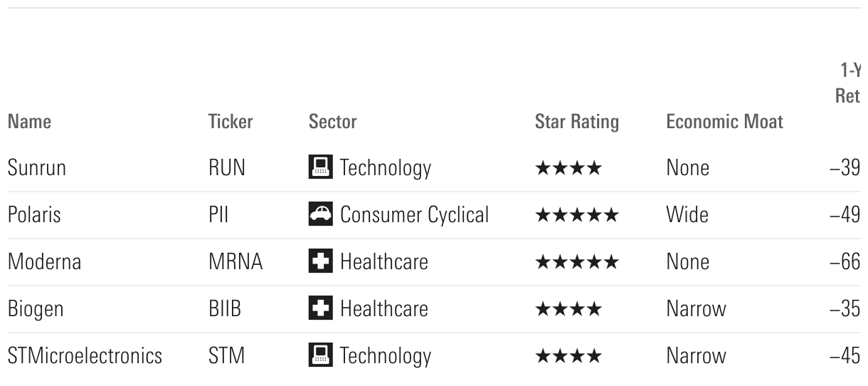Sort by the Star Rating column header
Screen dimensions: 868x386
tap(576, 122)
